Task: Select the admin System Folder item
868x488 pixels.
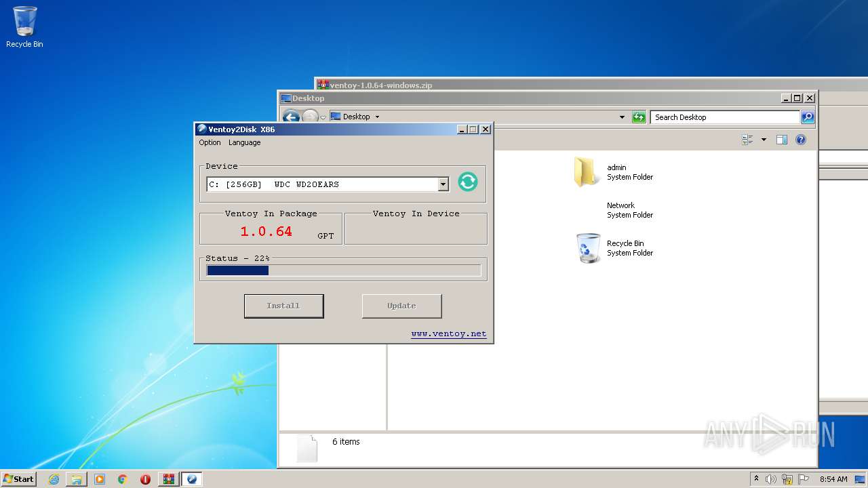Action: (x=614, y=172)
